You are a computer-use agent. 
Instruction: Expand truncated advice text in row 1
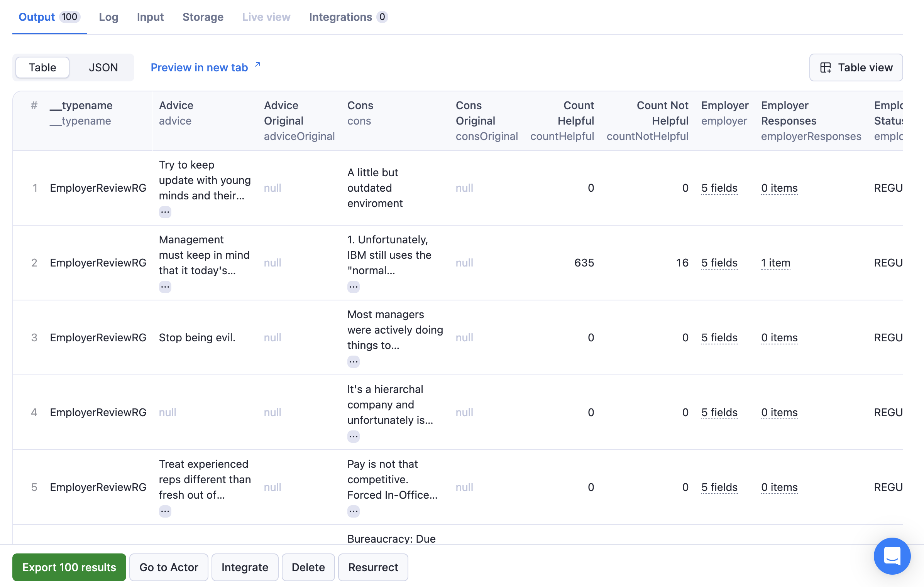click(165, 212)
